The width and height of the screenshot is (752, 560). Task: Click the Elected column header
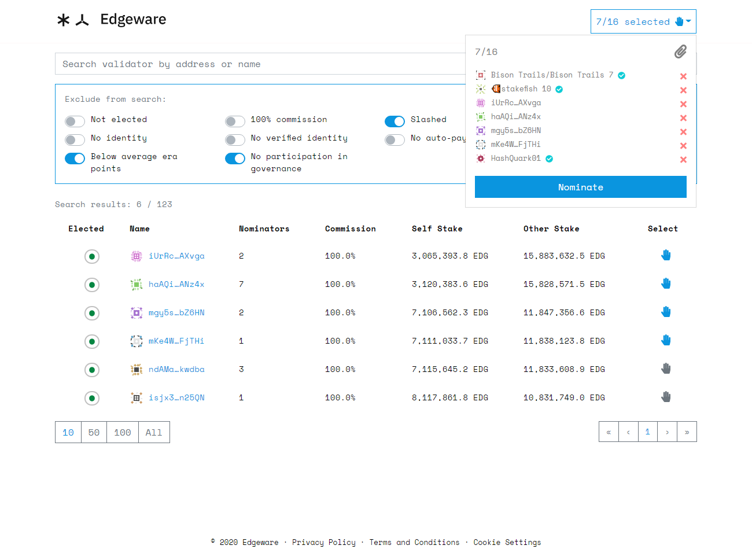86,229
